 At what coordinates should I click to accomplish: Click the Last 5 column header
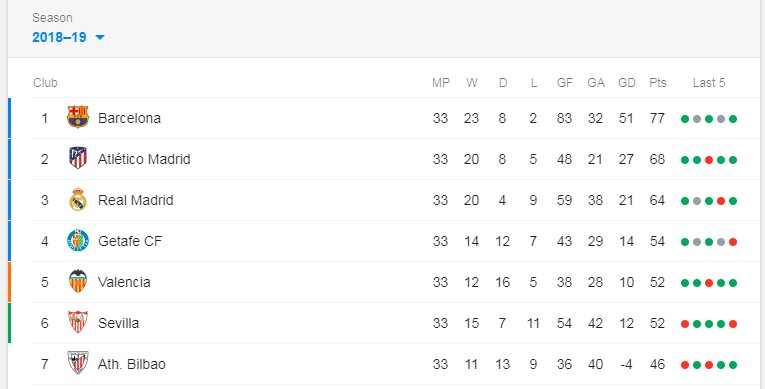[709, 83]
